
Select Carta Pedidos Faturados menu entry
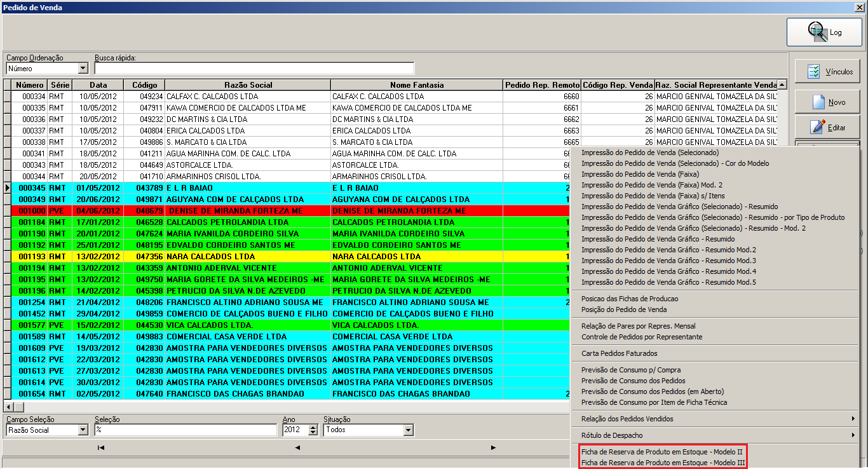(x=619, y=353)
